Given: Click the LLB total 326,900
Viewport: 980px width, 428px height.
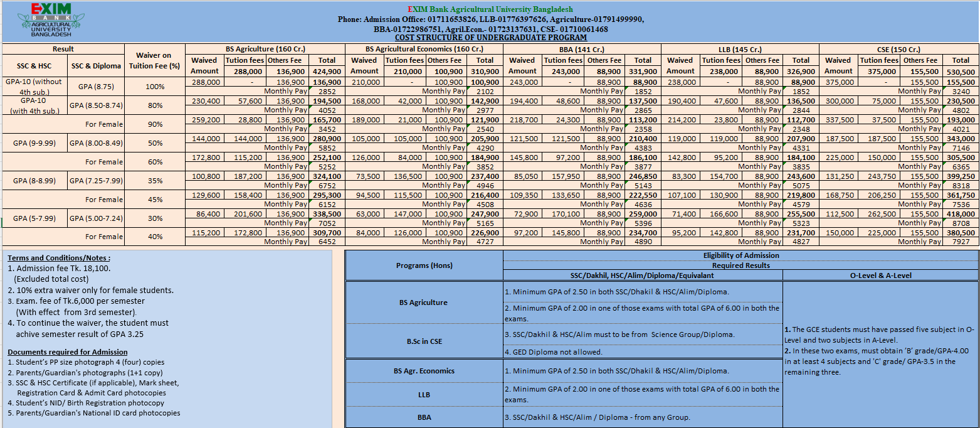Looking at the screenshot, I should click(801, 72).
